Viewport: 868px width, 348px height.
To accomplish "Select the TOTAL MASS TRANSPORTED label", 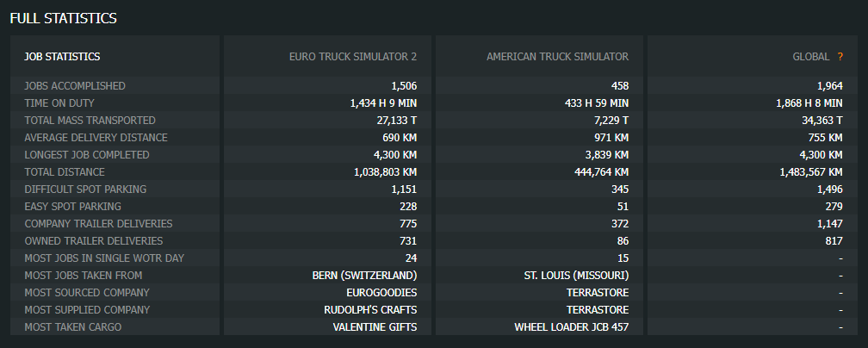I will 90,121.
